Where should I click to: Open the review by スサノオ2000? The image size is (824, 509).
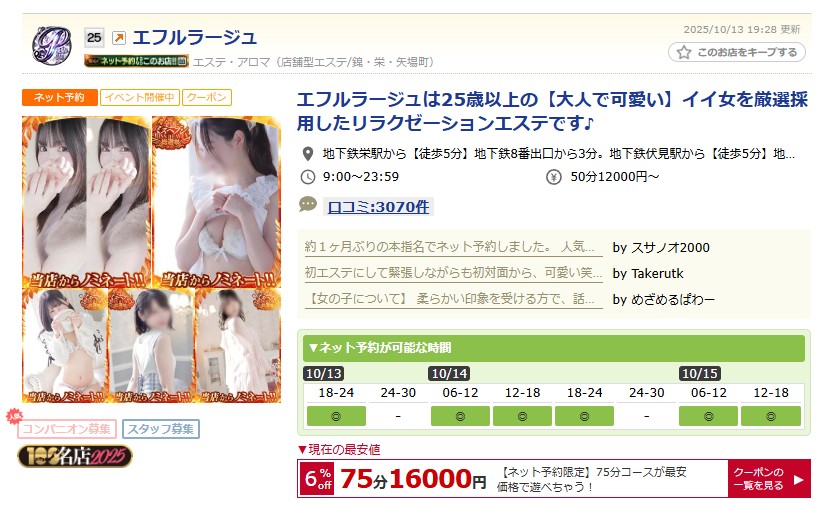pos(449,247)
